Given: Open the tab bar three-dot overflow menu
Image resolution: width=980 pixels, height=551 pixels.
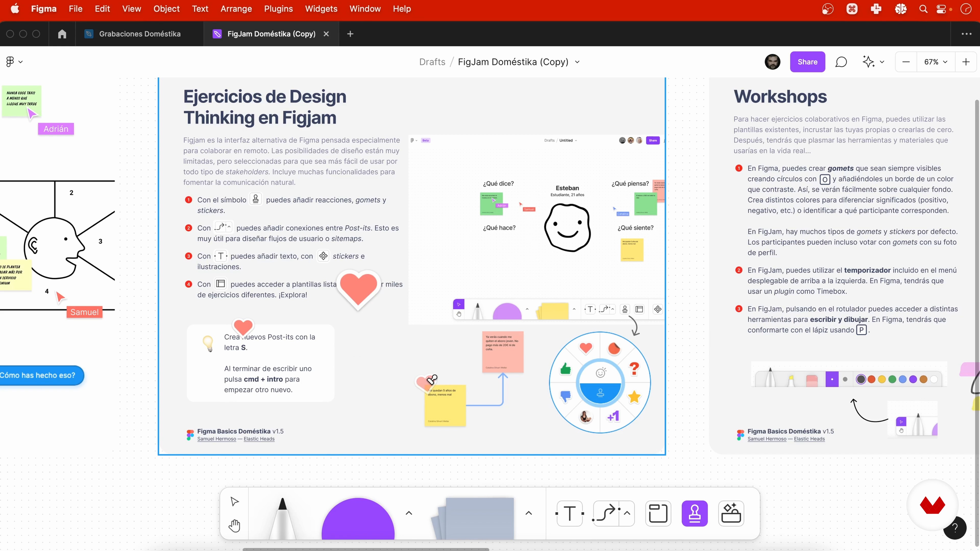Looking at the screenshot, I should pyautogui.click(x=966, y=34).
